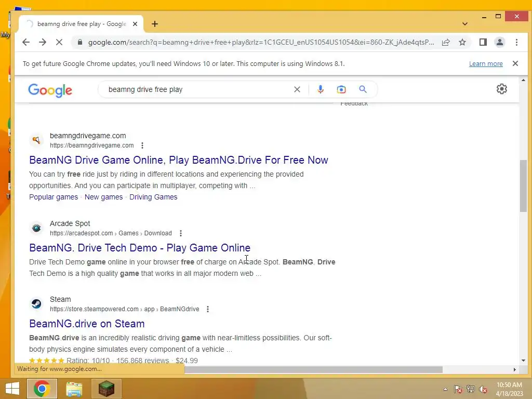
Task: Open the taskbar clock and date
Action: tap(509, 389)
